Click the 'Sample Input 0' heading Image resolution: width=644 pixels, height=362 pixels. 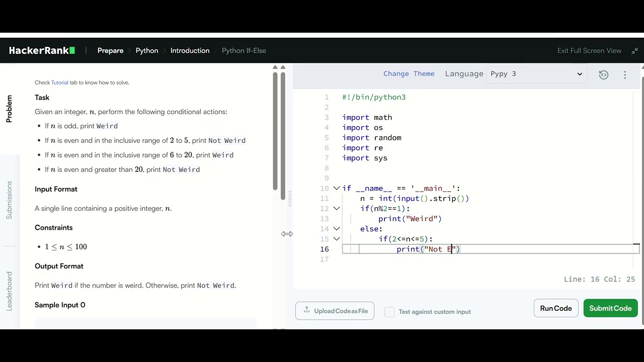click(60, 305)
